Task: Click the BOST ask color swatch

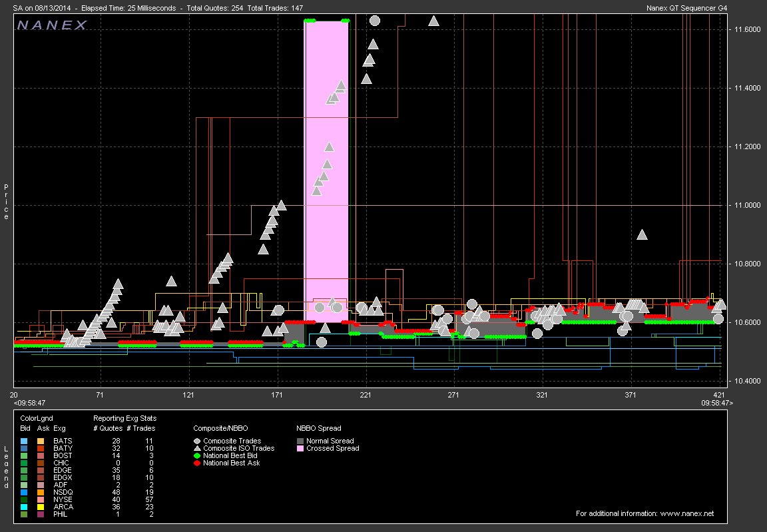Action: pos(41,455)
